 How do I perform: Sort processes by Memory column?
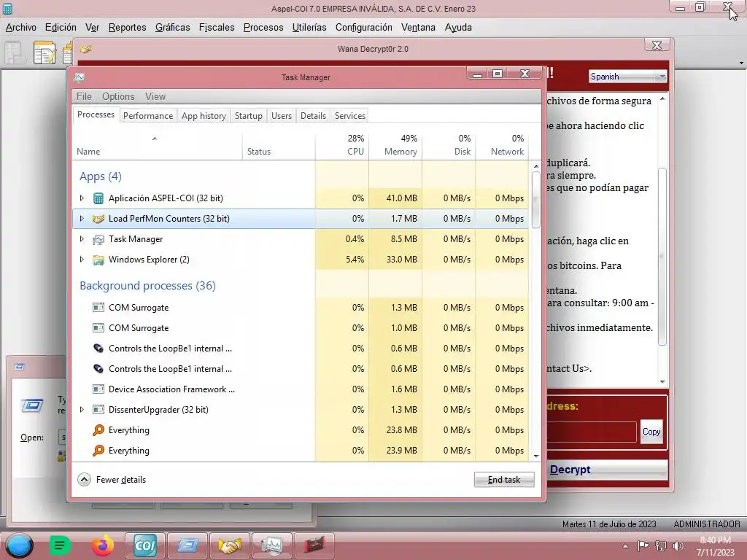click(395, 145)
